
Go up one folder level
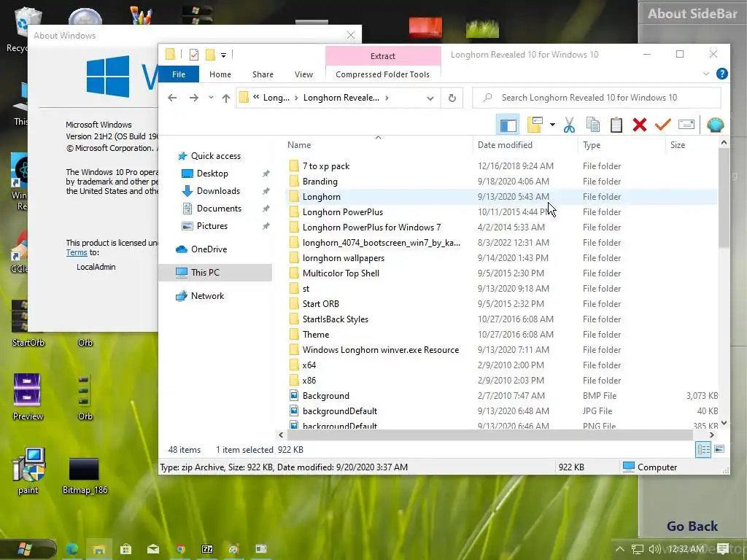[226, 98]
